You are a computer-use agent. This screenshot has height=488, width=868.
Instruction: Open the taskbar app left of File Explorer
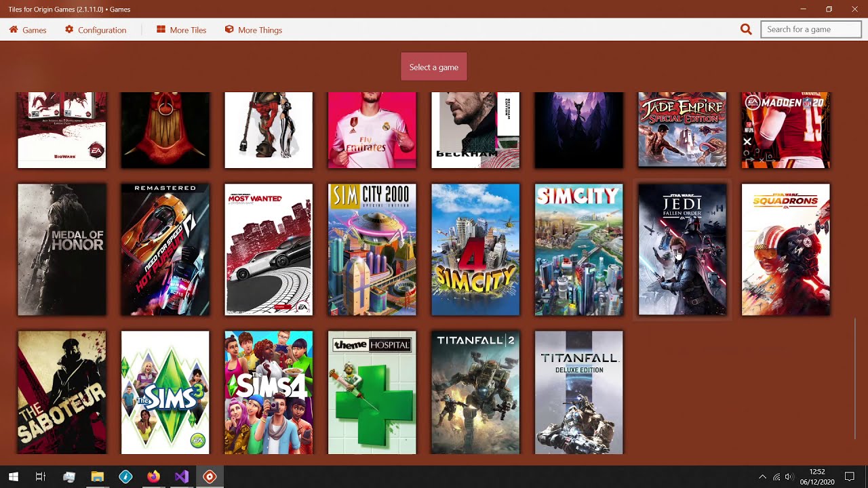68,476
